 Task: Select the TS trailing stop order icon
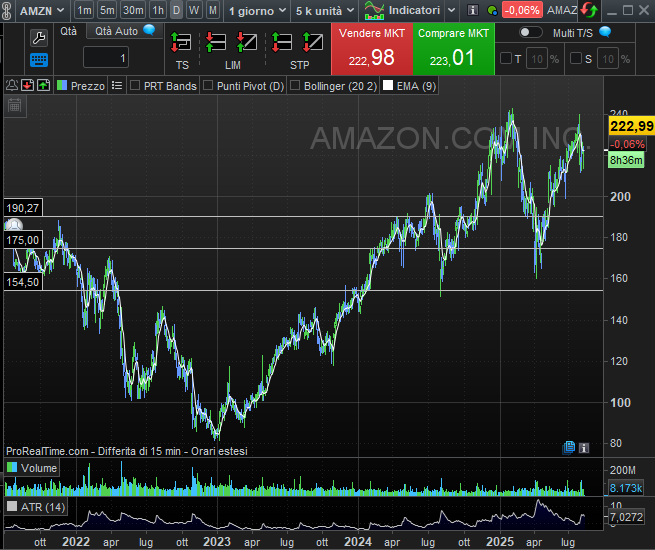tap(181, 43)
